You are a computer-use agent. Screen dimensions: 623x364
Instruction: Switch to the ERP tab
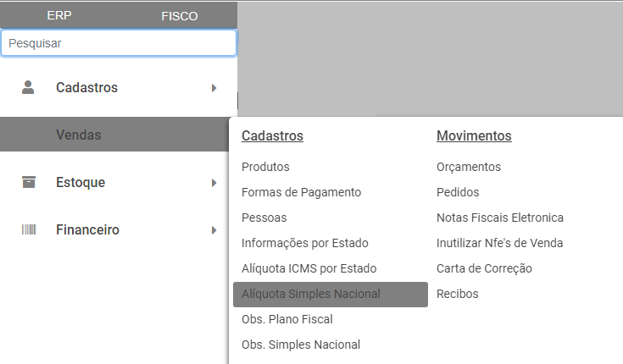pyautogui.click(x=59, y=16)
